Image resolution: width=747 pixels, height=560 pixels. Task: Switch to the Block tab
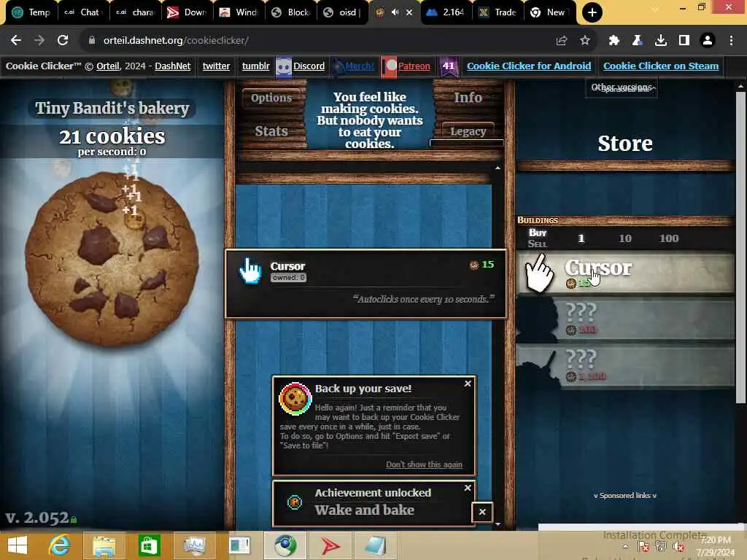point(290,12)
